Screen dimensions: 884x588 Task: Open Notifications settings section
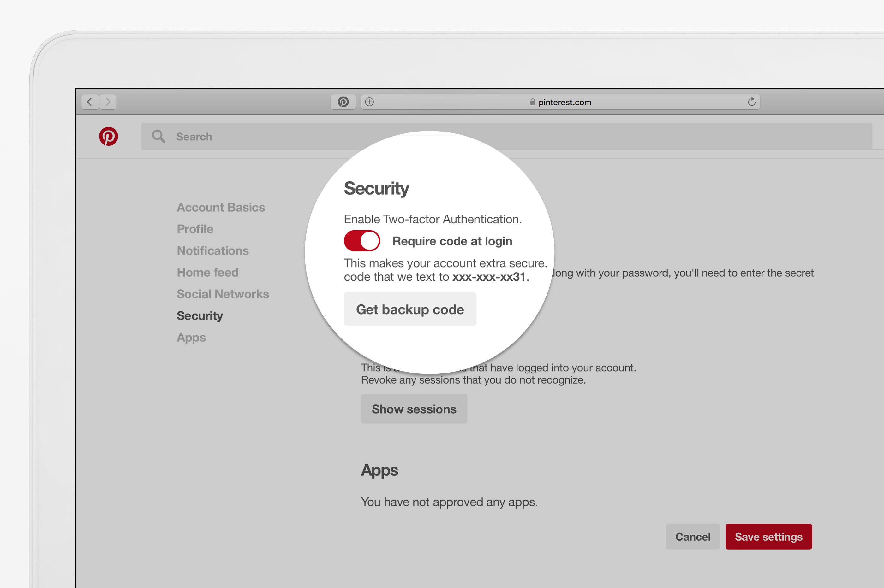(x=212, y=250)
